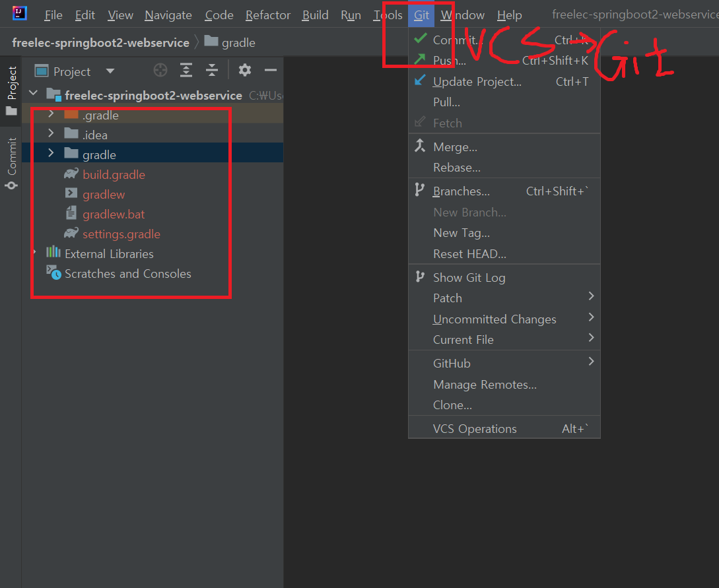Viewport: 719px width, 588px height.
Task: Click the settings.gradle elephant icon
Action: pyautogui.click(x=71, y=233)
